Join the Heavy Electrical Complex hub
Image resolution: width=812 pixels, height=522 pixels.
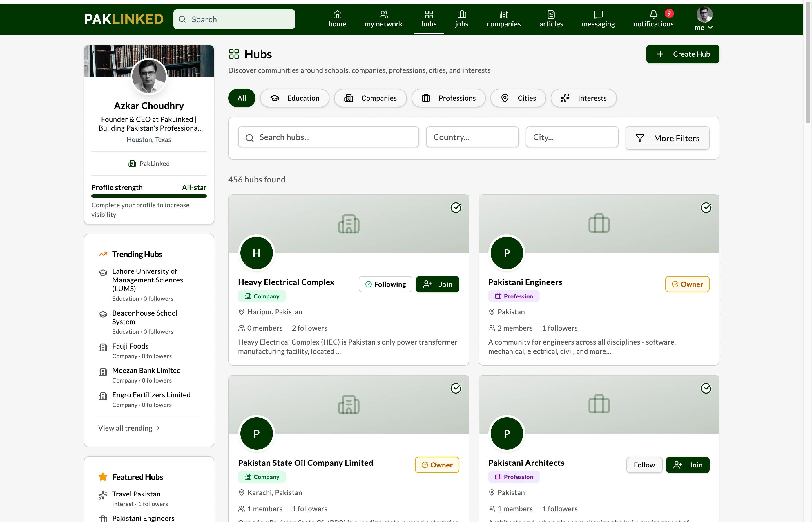pyautogui.click(x=437, y=284)
